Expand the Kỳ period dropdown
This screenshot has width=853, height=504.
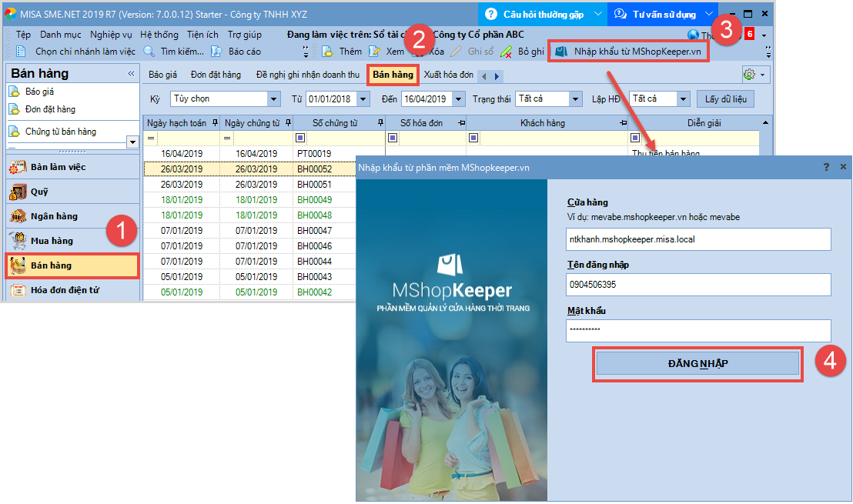[273, 99]
